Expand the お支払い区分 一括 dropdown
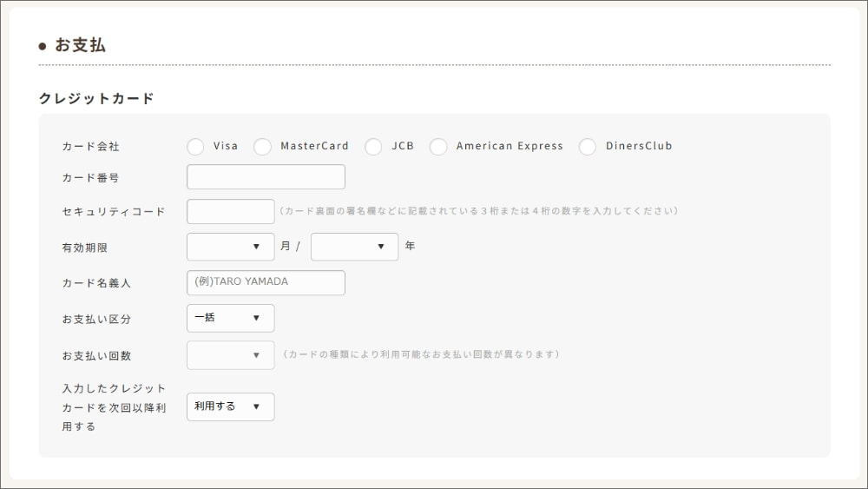The height and width of the screenshot is (489, 868). [230, 318]
